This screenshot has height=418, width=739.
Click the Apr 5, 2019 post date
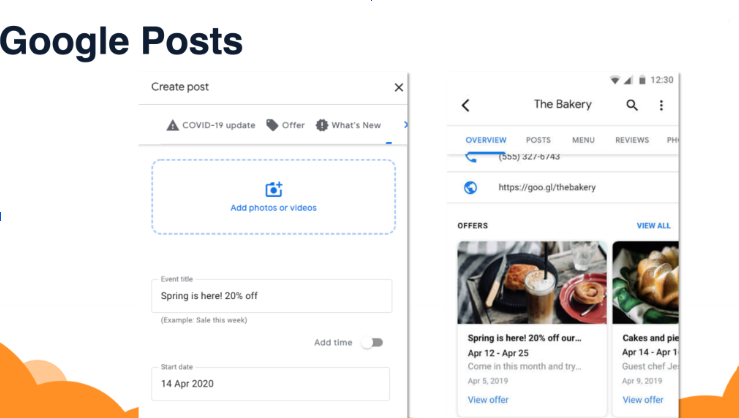[x=488, y=381]
